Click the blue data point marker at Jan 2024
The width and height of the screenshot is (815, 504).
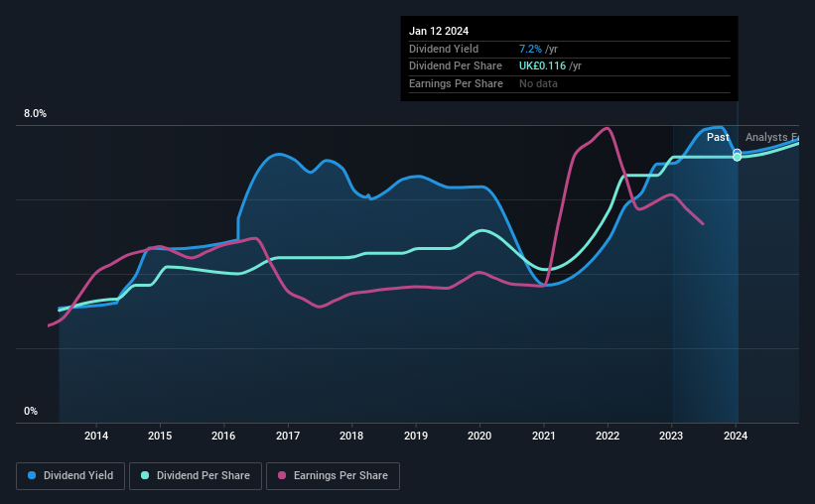(737, 153)
